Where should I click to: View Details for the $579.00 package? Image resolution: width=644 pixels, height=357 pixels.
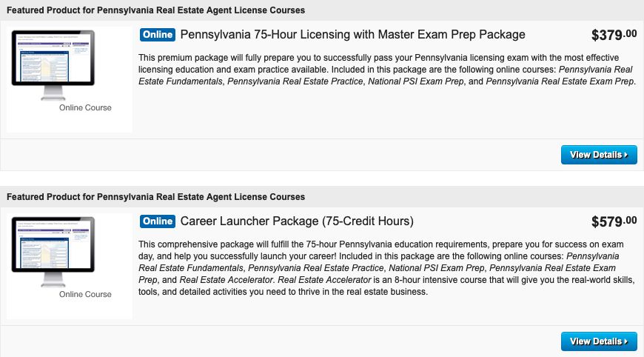pyautogui.click(x=599, y=341)
